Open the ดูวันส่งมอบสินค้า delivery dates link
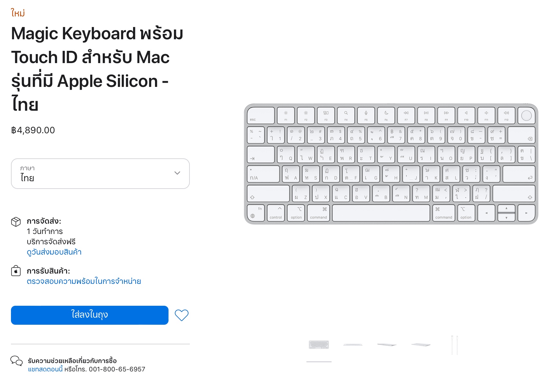 (x=54, y=252)
